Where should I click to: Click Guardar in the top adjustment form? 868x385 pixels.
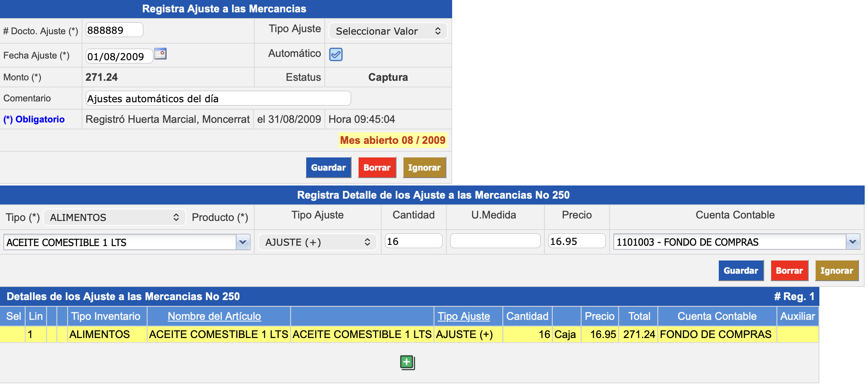tap(328, 168)
